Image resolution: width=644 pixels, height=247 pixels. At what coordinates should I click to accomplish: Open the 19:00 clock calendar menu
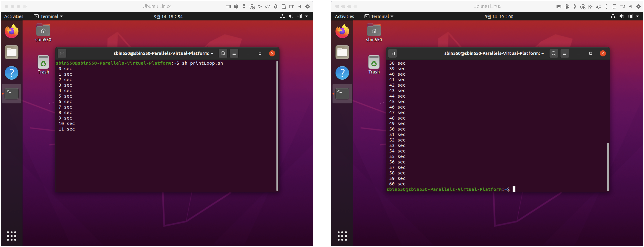tap(499, 16)
